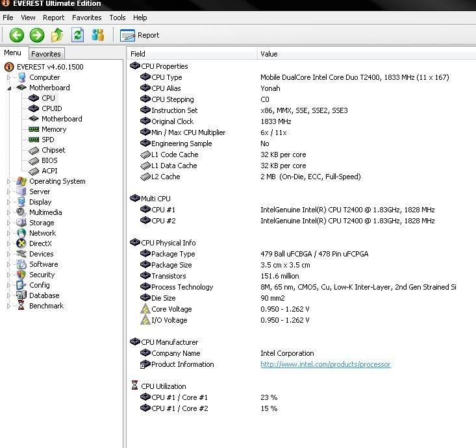Click the Field column header

[192, 54]
